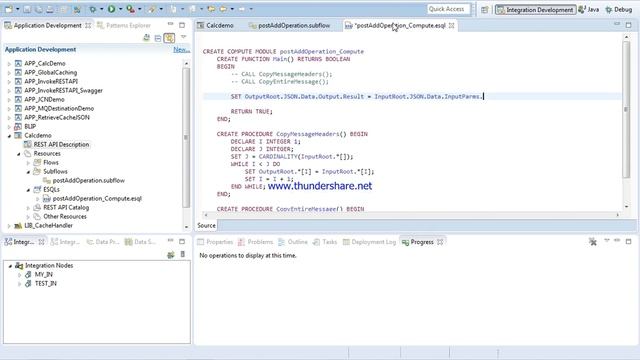Click the TEST_IN integration node icon
The height and width of the screenshot is (360, 640).
tap(28, 283)
